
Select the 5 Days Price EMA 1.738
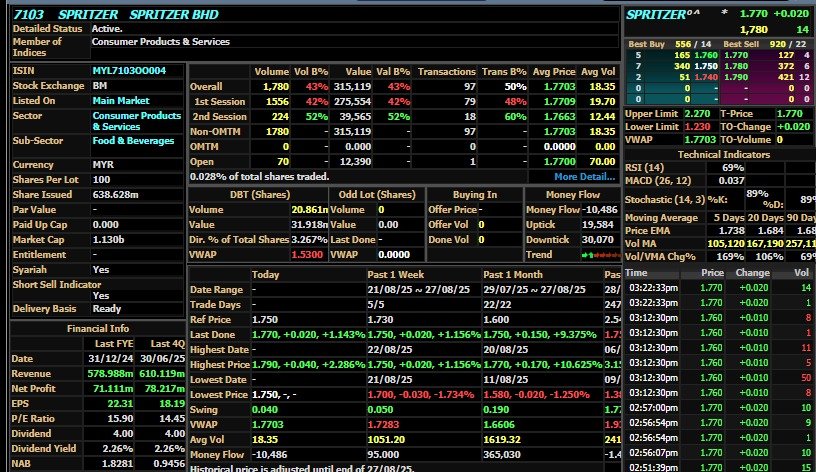tap(731, 231)
